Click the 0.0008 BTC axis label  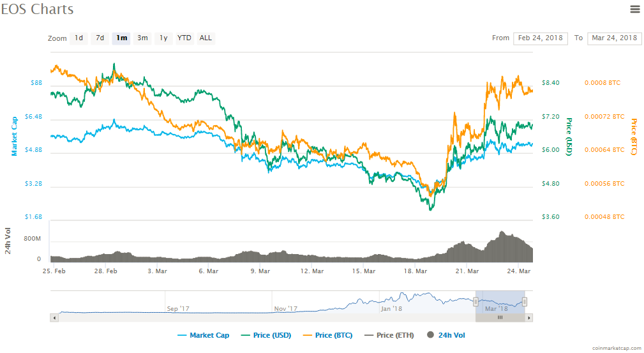(603, 83)
